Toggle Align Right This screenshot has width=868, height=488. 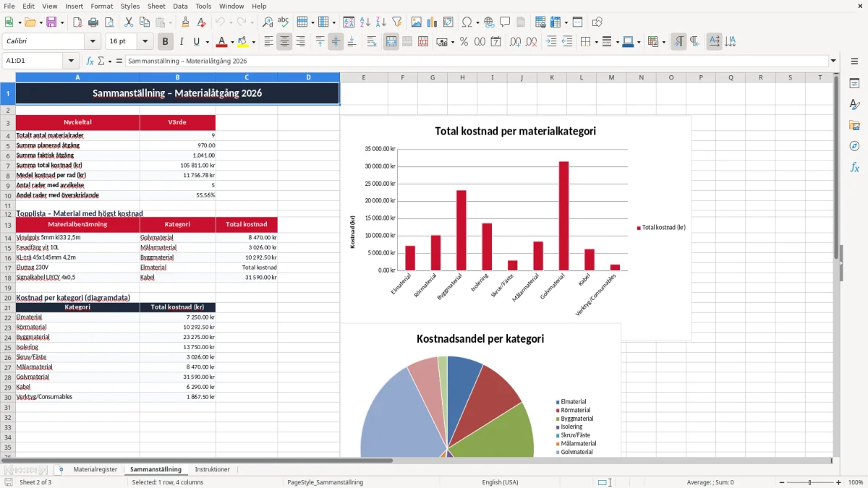click(300, 42)
